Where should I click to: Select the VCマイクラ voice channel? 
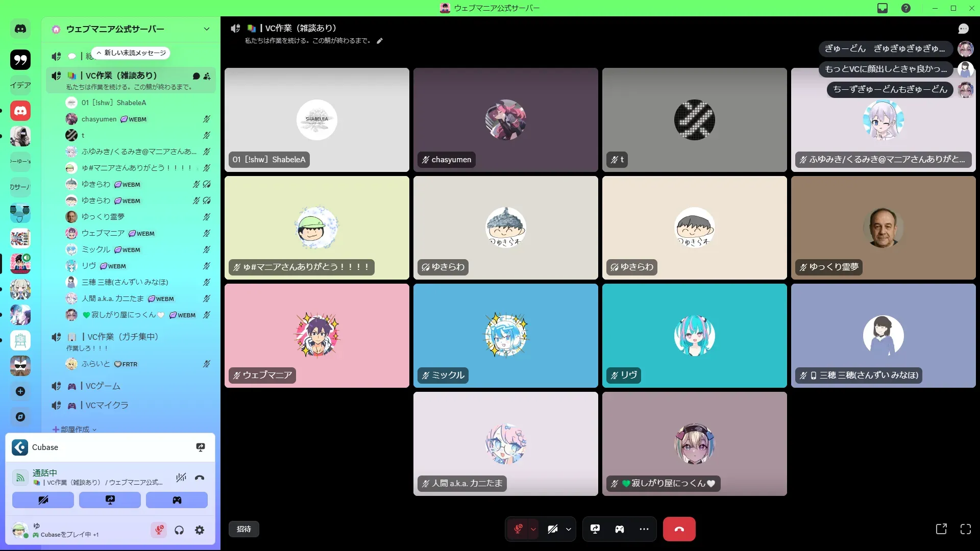tap(107, 405)
